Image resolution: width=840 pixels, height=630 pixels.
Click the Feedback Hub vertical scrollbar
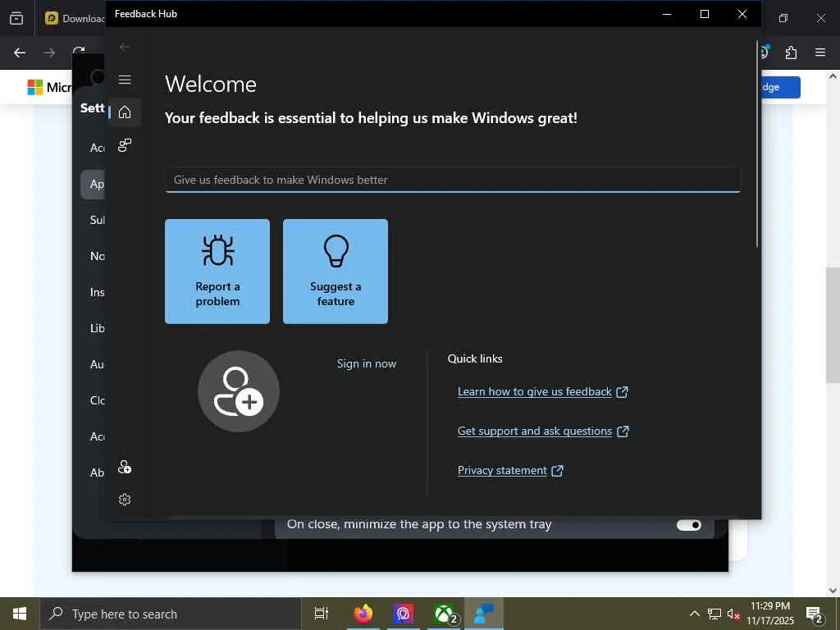757,144
